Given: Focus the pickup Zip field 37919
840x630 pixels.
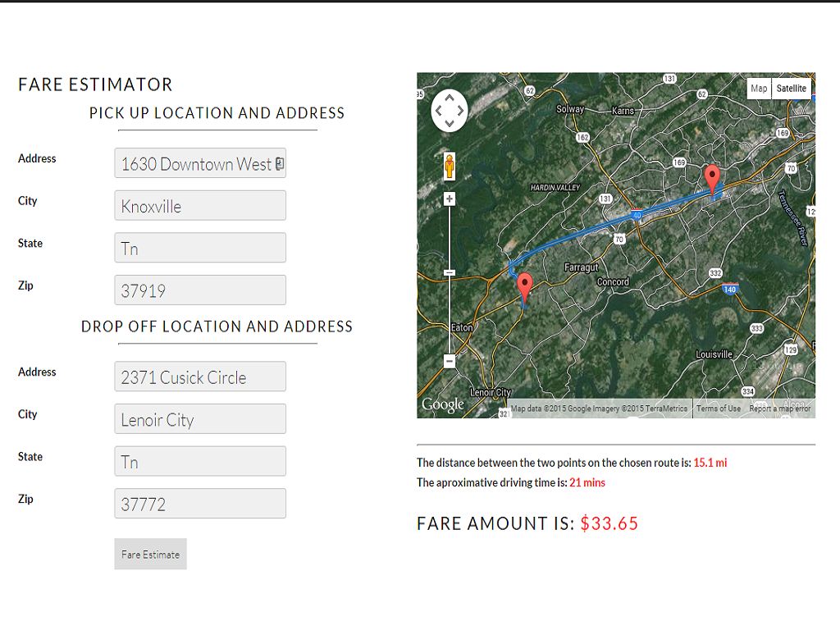Looking at the screenshot, I should click(x=200, y=290).
